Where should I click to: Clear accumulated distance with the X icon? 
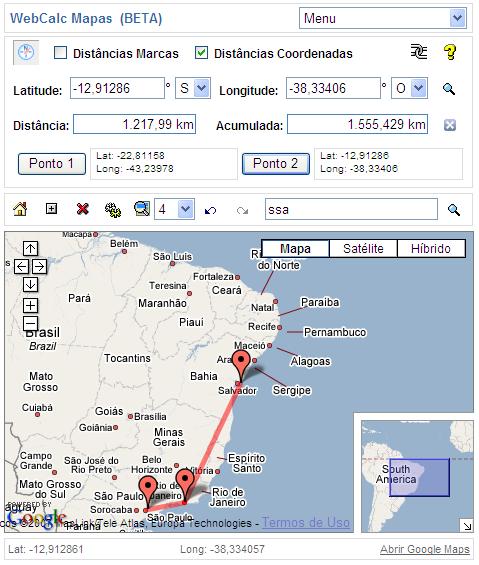tap(449, 125)
